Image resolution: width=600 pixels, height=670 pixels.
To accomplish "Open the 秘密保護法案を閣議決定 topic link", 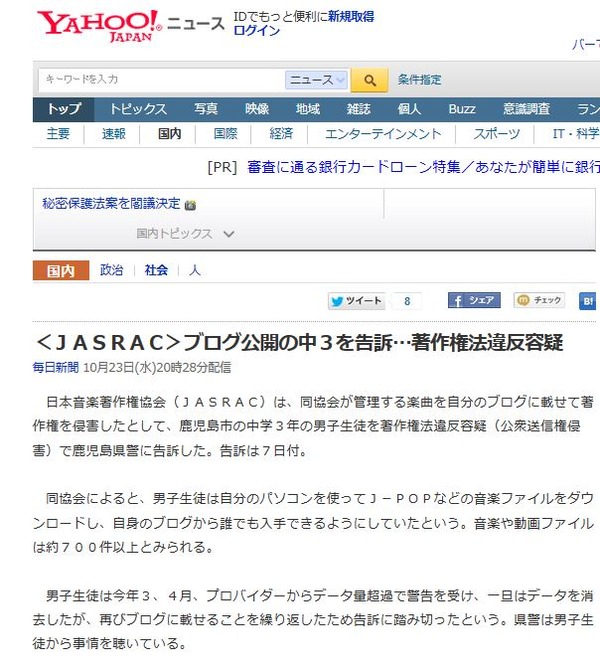I will point(111,203).
